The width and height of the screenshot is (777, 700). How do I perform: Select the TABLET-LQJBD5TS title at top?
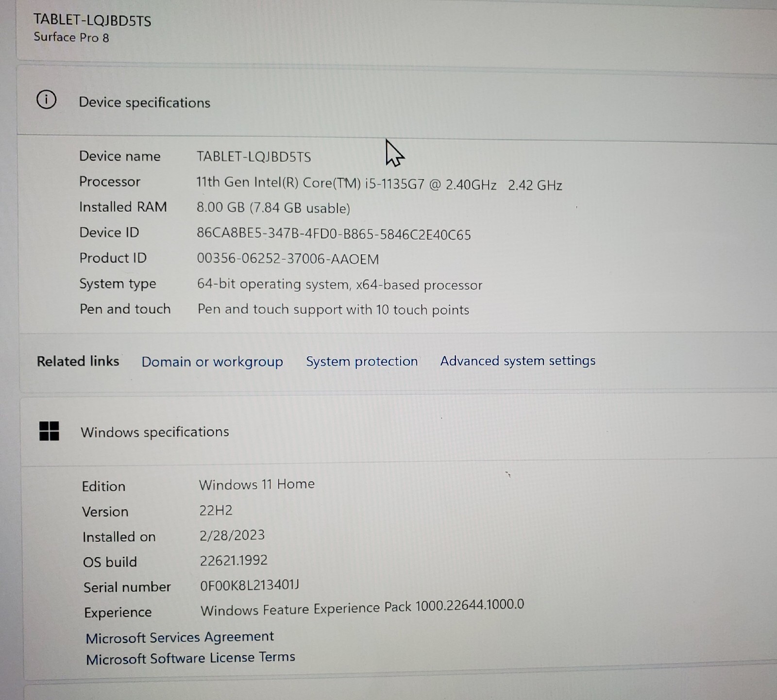click(92, 20)
